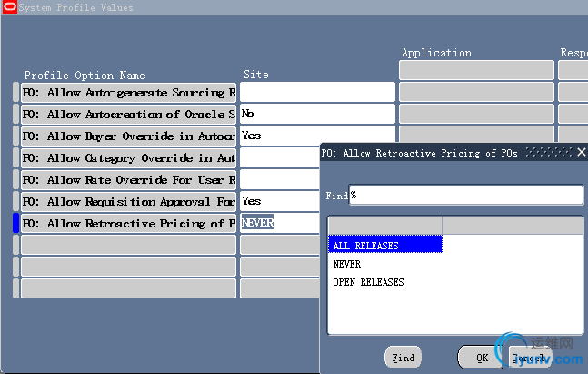Select PO: Allow Rate Override For User profile name
The image size is (588, 374).
click(x=129, y=179)
